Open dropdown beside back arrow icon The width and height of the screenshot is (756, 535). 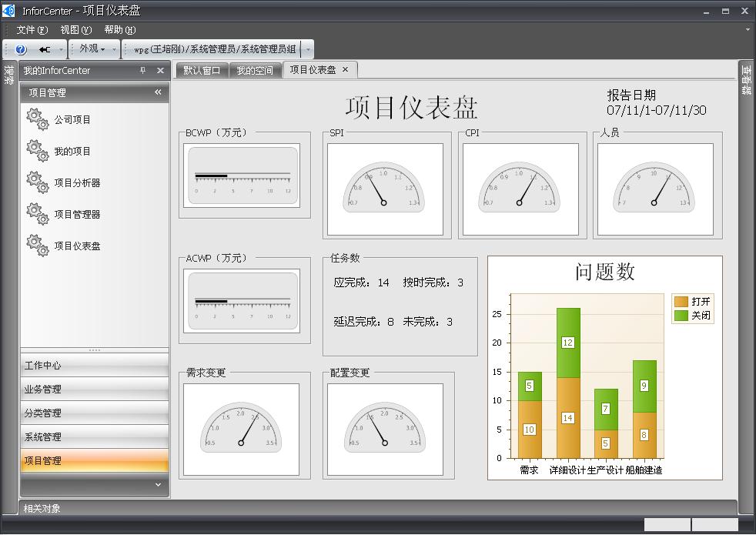pos(61,49)
